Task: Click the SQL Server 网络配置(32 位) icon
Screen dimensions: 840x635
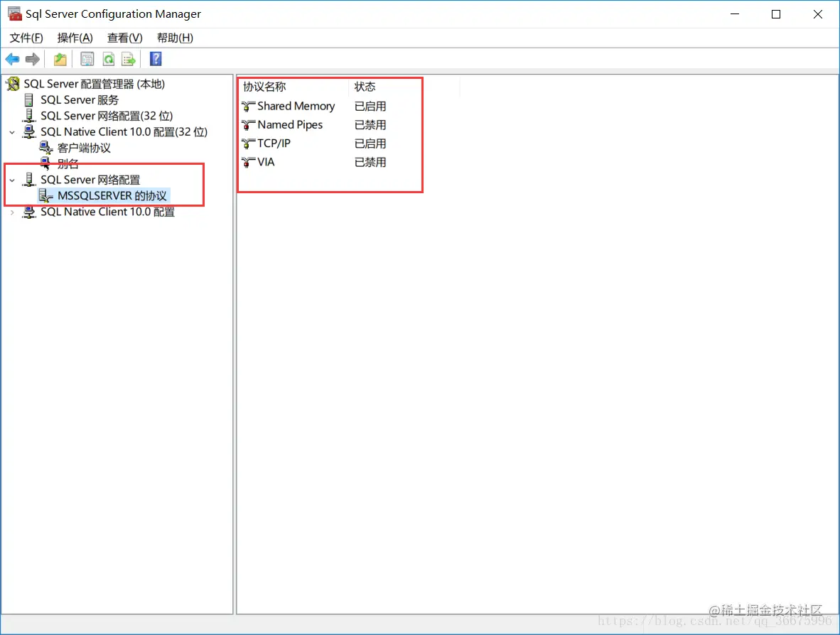Action: point(29,116)
